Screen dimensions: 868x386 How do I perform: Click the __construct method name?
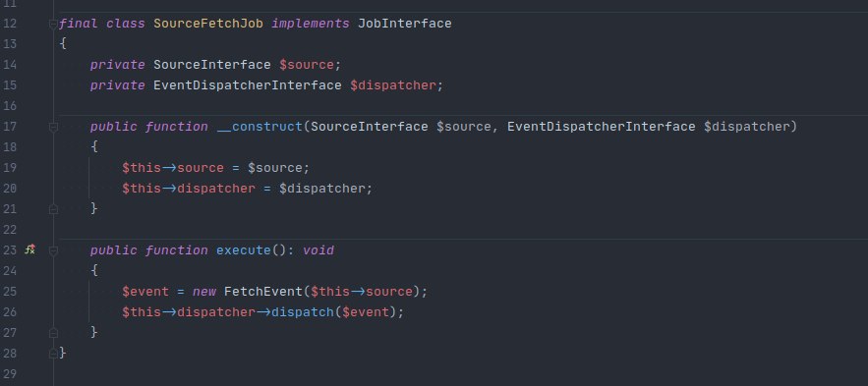[x=260, y=127]
